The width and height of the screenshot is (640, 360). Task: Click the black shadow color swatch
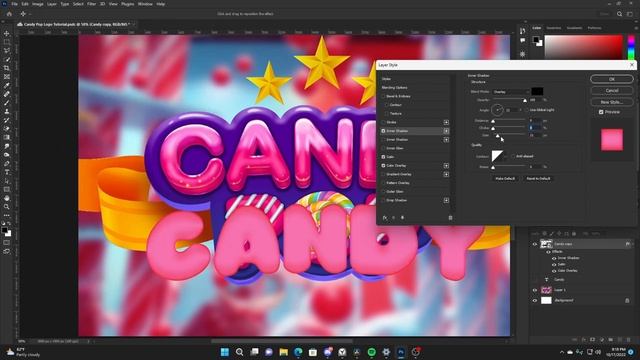(537, 91)
